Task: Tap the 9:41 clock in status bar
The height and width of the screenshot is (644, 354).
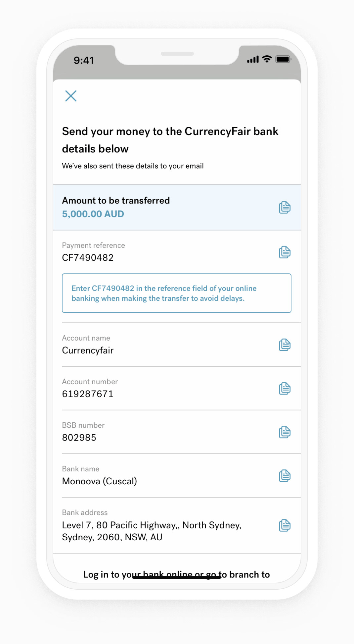Action: (84, 60)
